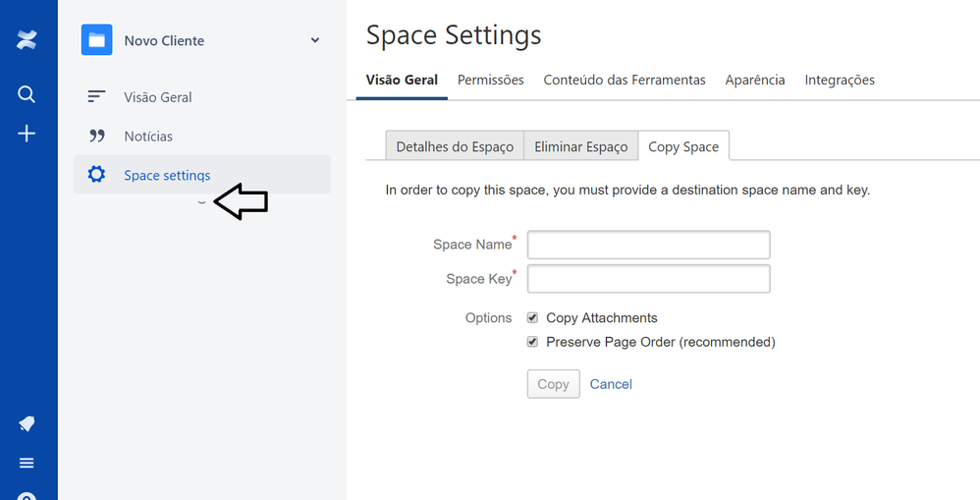Screen dimensions: 980x500
Task: Open notifications megaphone icon
Action: click(x=27, y=423)
